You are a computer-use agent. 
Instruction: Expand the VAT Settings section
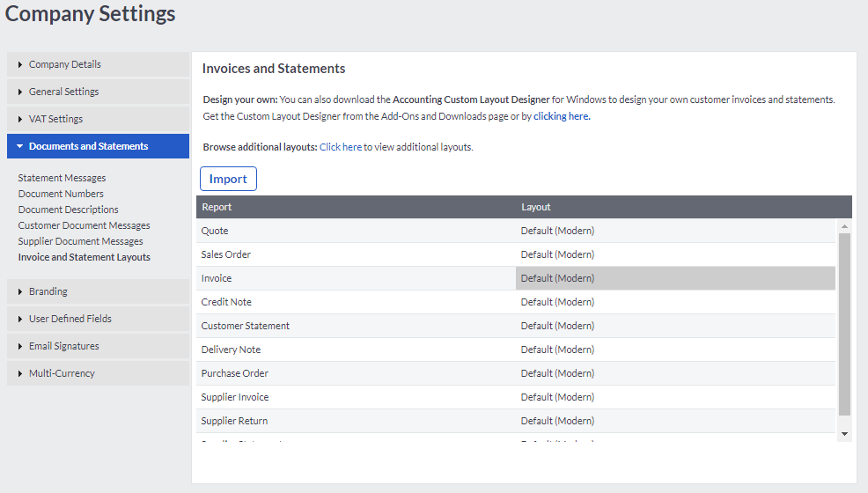click(55, 119)
